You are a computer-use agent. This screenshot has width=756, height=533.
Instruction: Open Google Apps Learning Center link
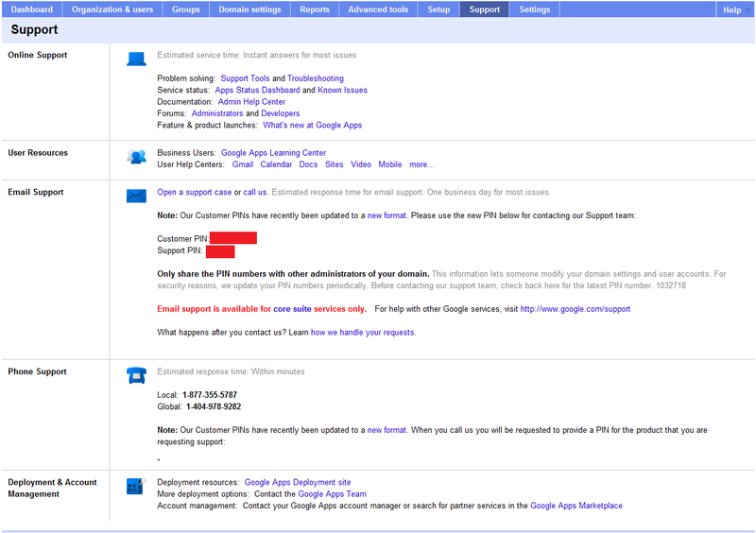[x=273, y=152]
